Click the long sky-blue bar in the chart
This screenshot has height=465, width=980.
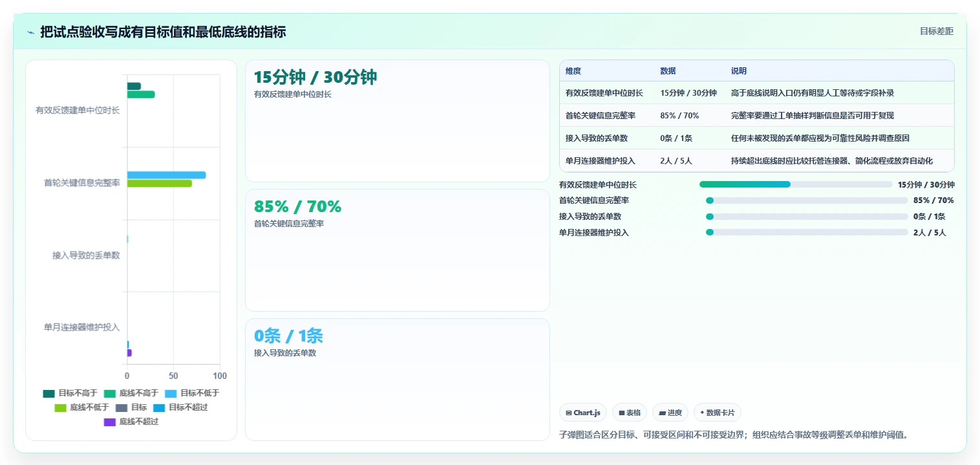pyautogui.click(x=166, y=175)
